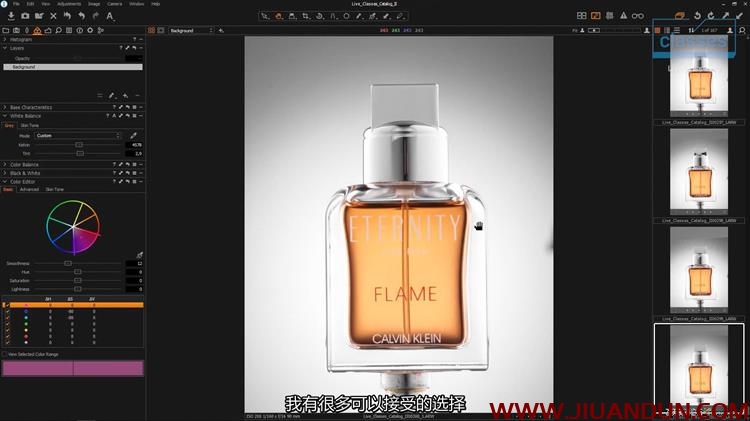Select the pointer Select cursor tool
Viewport: 750px width, 421px height.
pyautogui.click(x=265, y=16)
